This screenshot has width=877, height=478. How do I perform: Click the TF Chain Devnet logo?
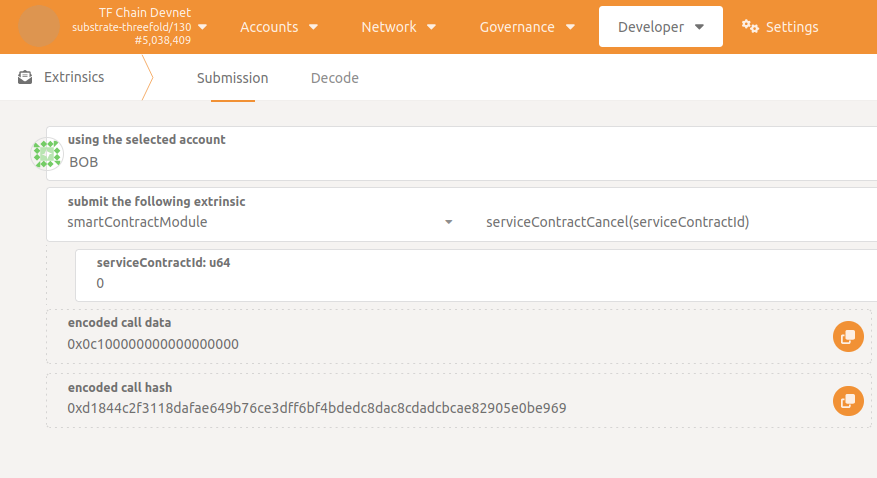tap(39, 26)
